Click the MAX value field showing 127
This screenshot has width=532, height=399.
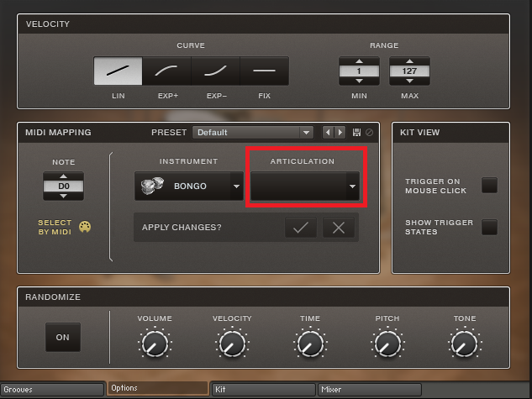coord(409,71)
